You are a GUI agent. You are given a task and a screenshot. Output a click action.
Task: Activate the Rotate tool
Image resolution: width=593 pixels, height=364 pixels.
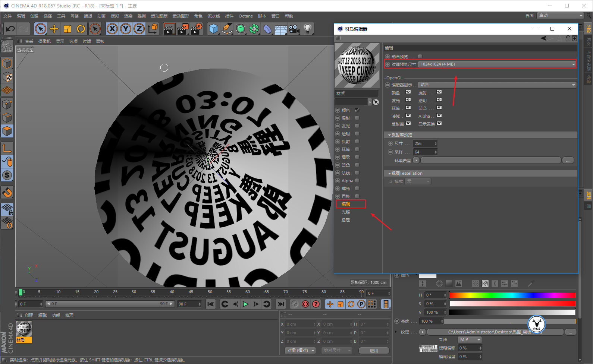pos(81,29)
